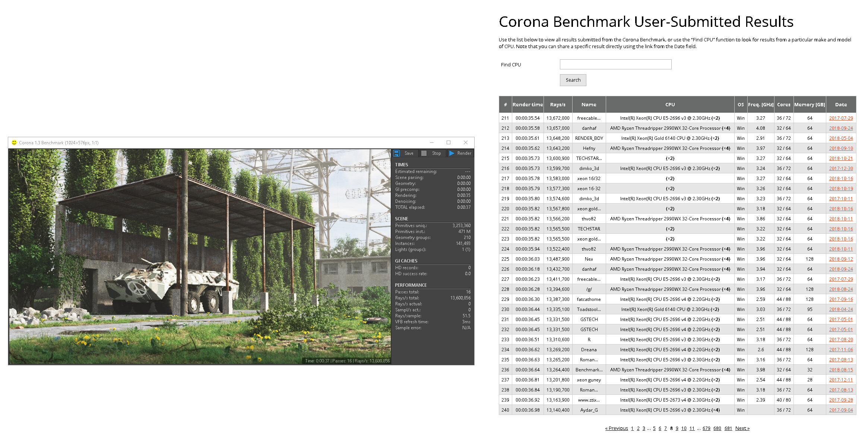
Task: Open date link 2017-11-06 for Dreana
Action: click(841, 349)
